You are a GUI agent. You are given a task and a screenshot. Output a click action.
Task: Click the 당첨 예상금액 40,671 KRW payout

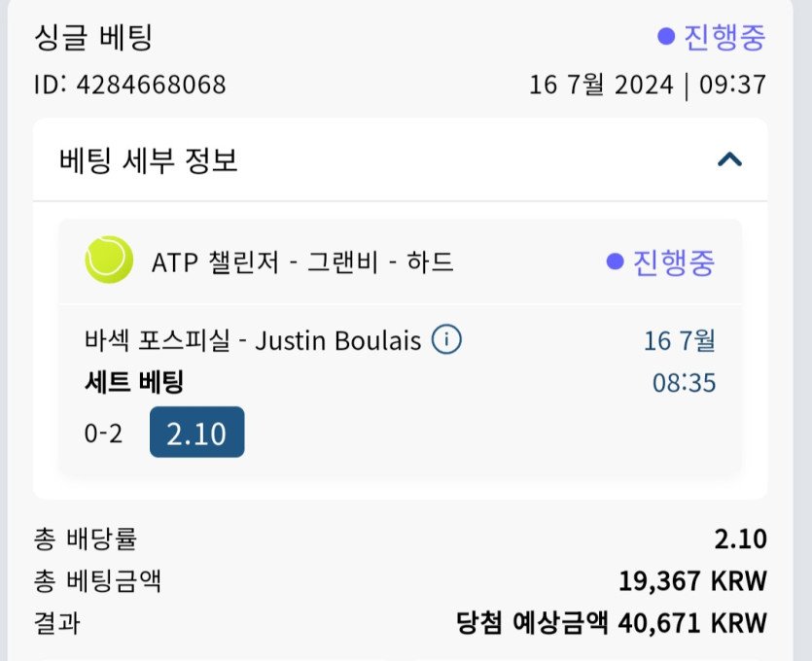click(x=611, y=623)
